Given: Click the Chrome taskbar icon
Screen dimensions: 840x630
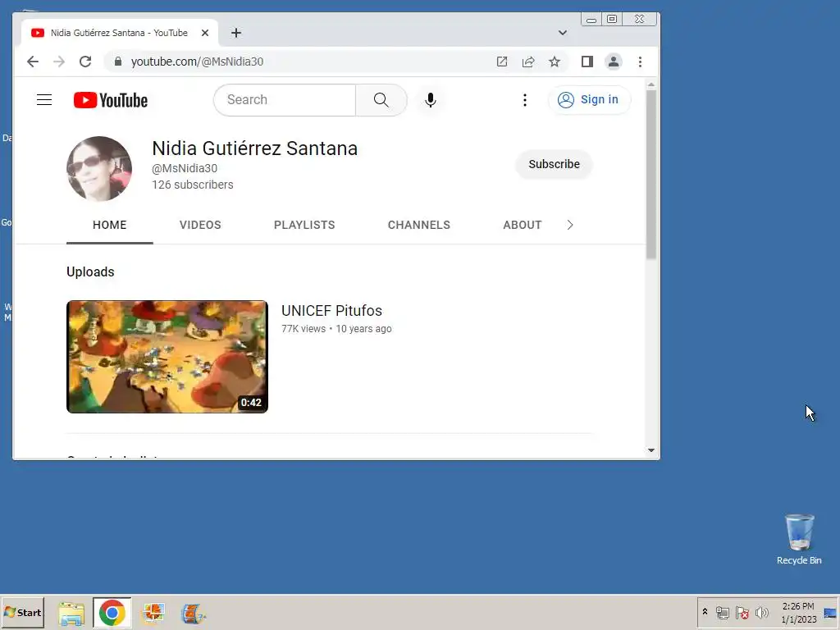Looking at the screenshot, I should point(112,613).
